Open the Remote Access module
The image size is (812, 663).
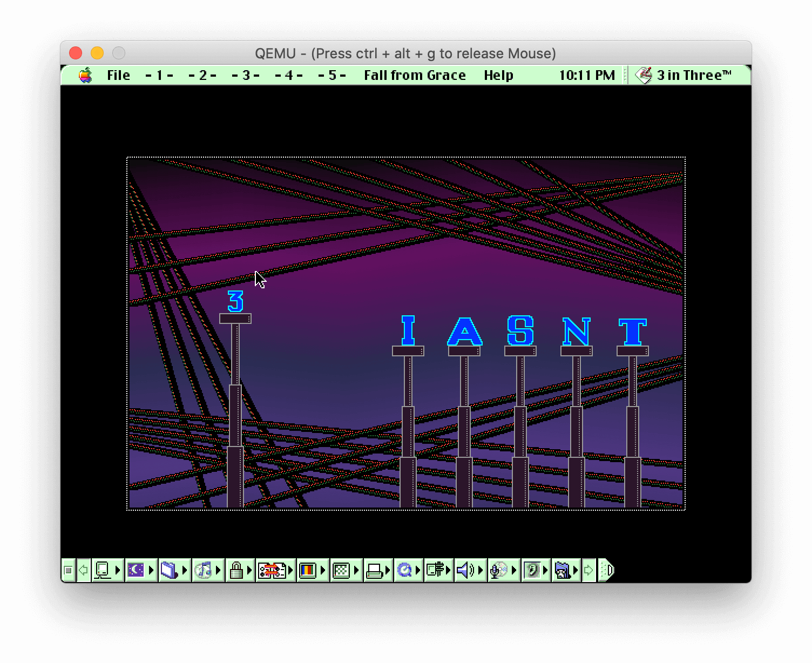(438, 570)
